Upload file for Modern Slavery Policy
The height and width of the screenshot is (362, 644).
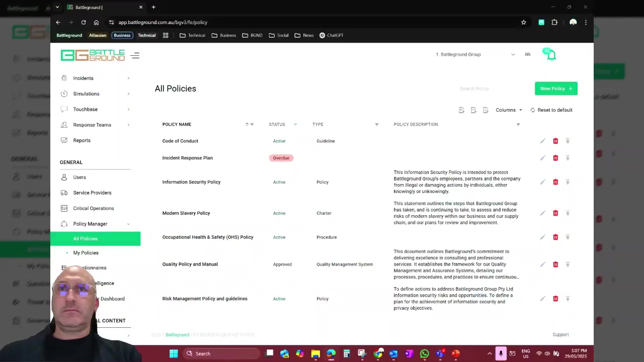pyautogui.click(x=568, y=213)
